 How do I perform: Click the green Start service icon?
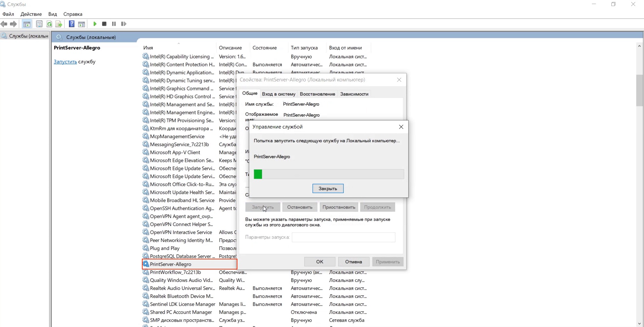(95, 24)
